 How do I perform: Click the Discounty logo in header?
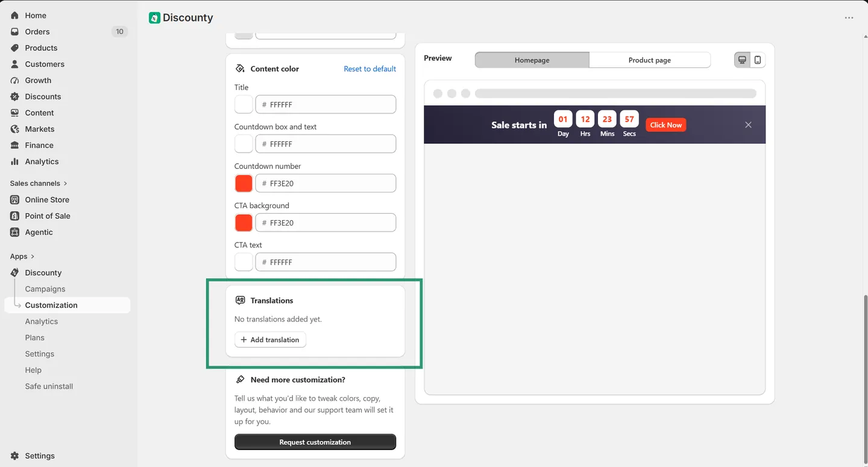[x=155, y=18]
